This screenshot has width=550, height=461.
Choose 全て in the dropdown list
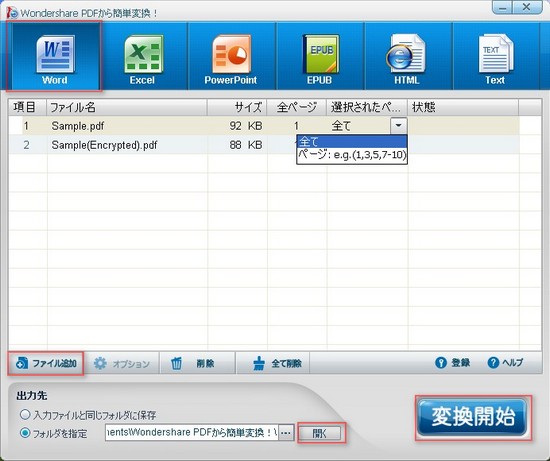tap(352, 142)
